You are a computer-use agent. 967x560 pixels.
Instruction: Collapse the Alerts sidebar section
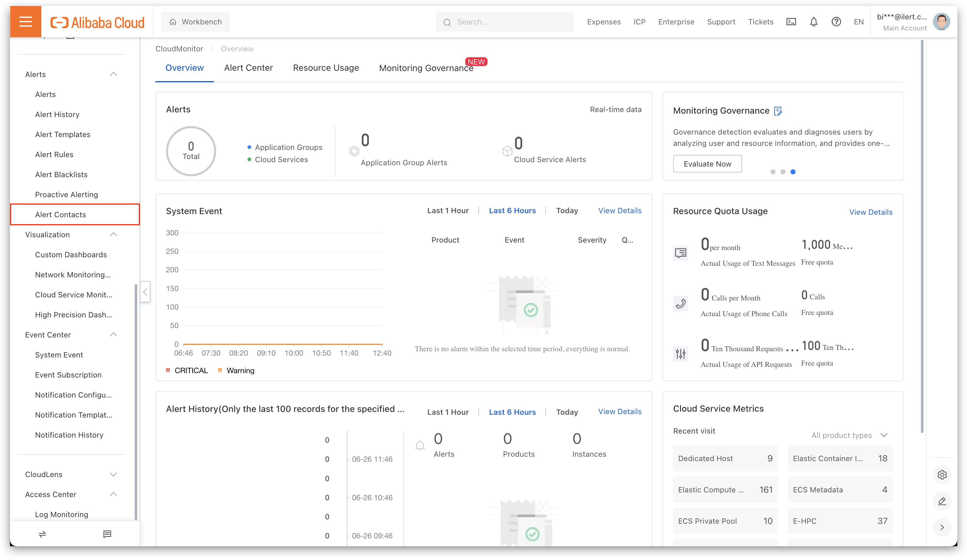[113, 74]
